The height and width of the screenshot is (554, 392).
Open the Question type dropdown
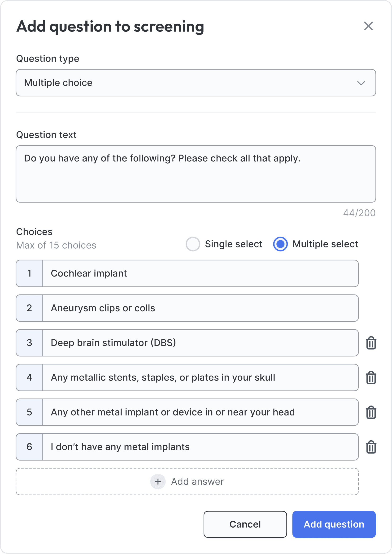pos(196,83)
